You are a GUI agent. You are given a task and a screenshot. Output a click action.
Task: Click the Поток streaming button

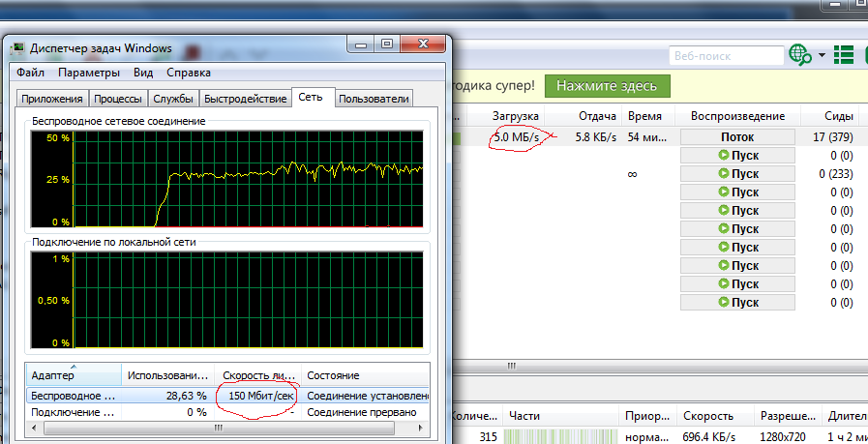(x=737, y=137)
